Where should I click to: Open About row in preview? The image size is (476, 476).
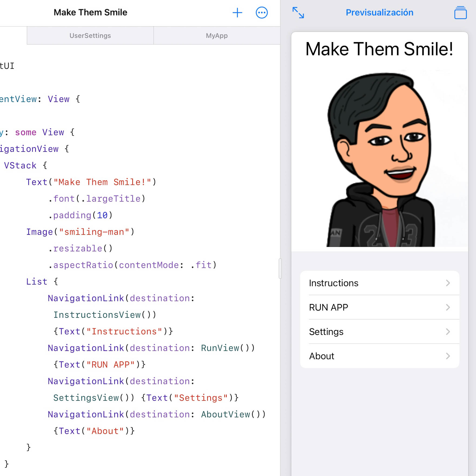click(379, 356)
